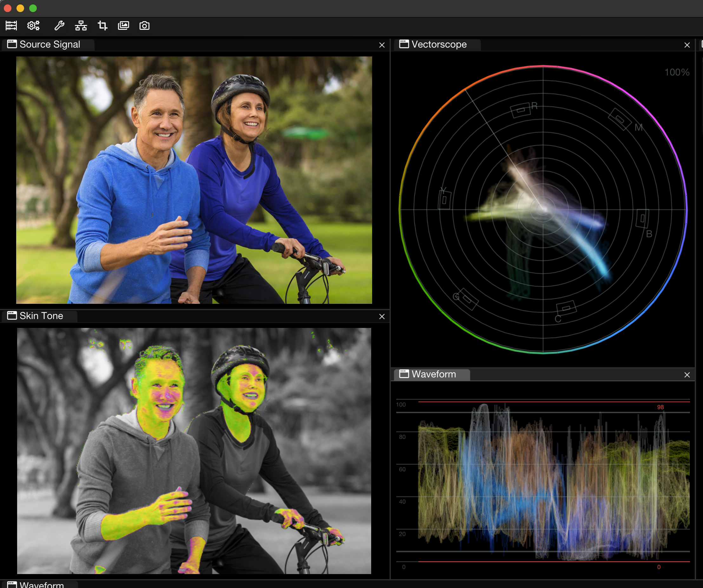Click the G target box in vectorscope
The image size is (703, 588).
pos(468,299)
